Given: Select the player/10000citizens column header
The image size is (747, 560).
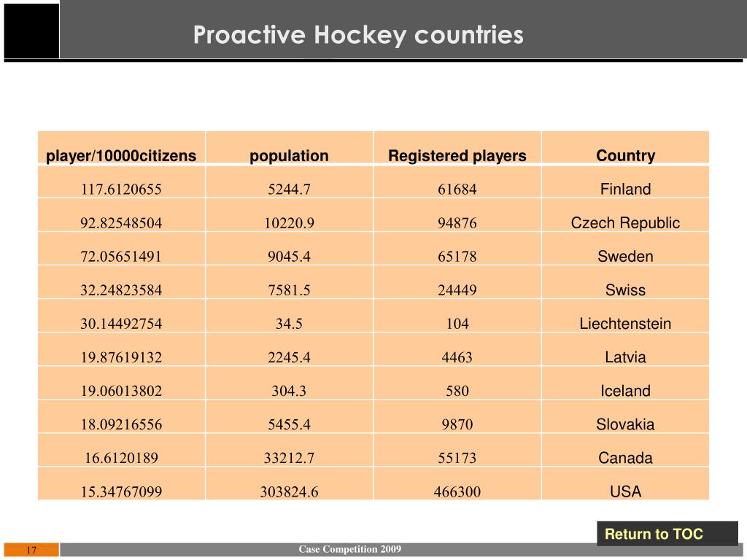Looking at the screenshot, I should [x=121, y=156].
